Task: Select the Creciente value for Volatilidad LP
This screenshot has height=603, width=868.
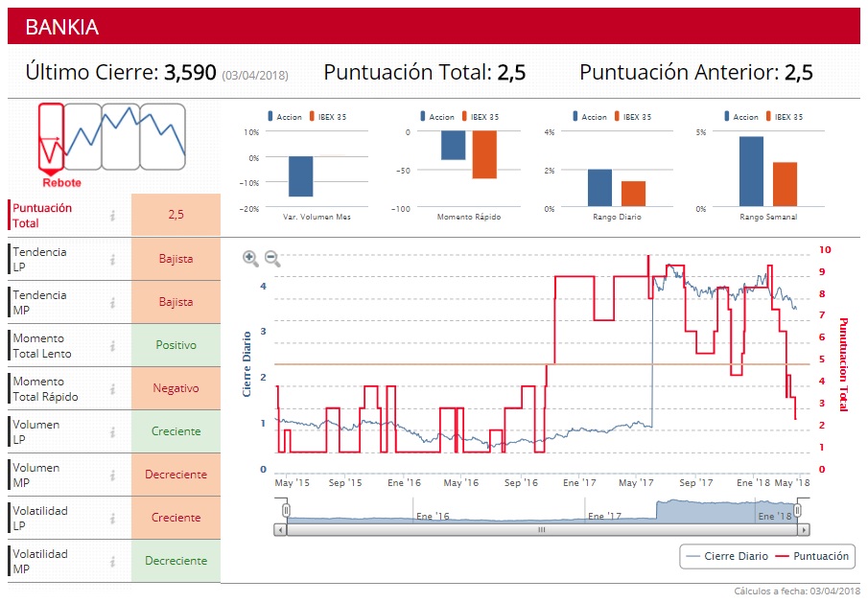Action: pyautogui.click(x=176, y=518)
